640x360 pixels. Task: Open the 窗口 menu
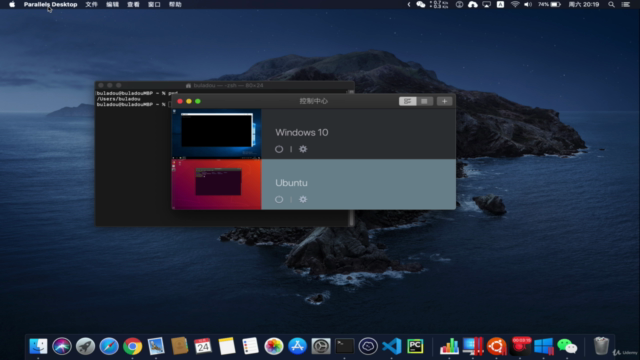click(154, 4)
